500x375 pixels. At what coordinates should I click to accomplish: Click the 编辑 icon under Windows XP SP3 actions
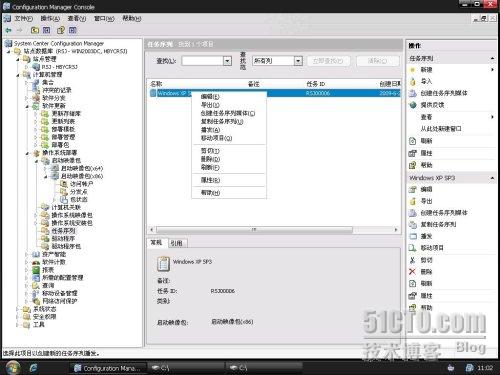[413, 189]
